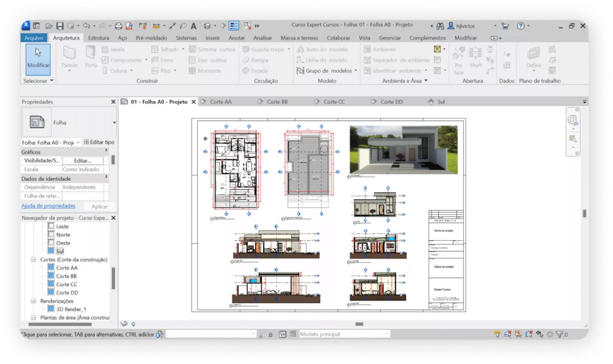Toggle the Thin Lines button

pyautogui.click(x=234, y=26)
